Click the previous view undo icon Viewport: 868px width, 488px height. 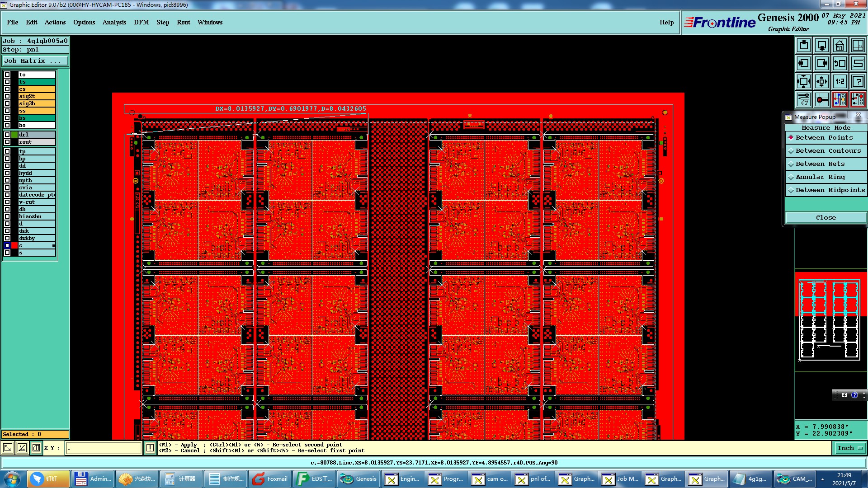[840, 63]
